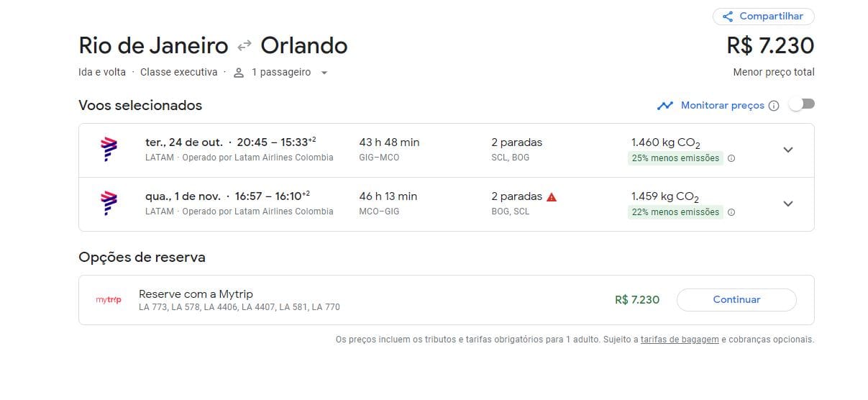
Task: Open the tarifas de bagagem link
Action: click(x=680, y=340)
